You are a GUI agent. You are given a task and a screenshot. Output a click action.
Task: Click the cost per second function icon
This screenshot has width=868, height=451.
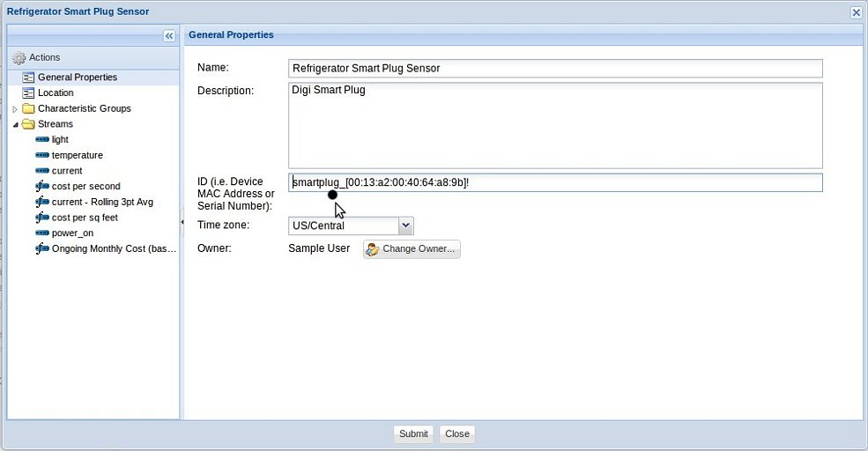pos(42,187)
